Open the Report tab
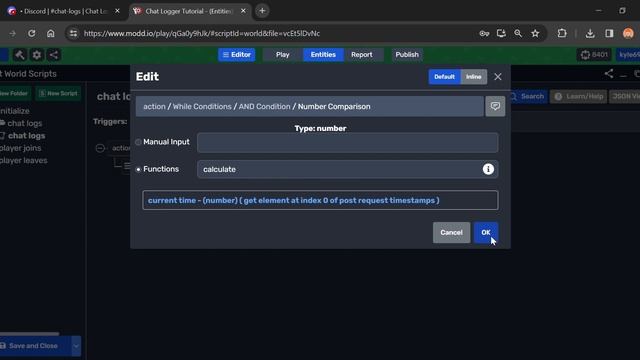 pyautogui.click(x=362, y=55)
